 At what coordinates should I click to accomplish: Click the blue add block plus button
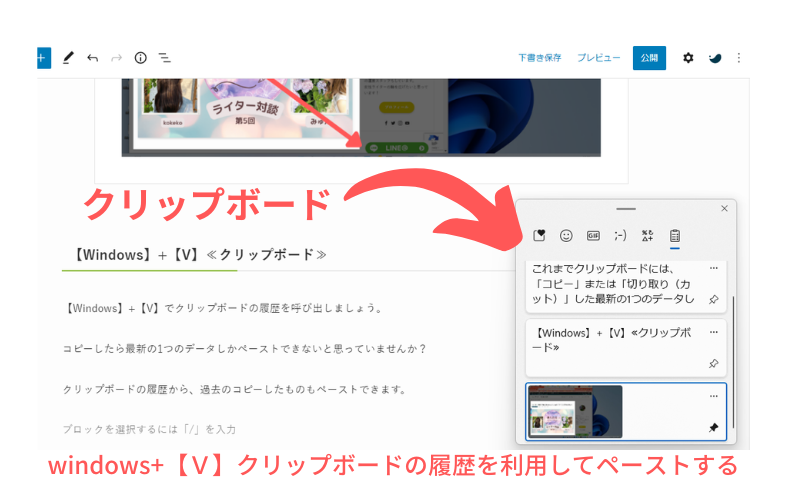43,58
